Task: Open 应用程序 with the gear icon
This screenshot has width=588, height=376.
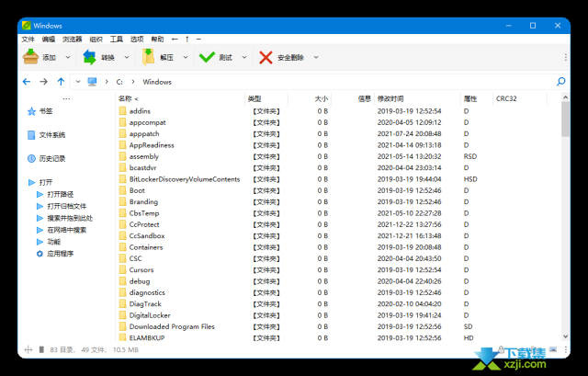Action: (40, 254)
